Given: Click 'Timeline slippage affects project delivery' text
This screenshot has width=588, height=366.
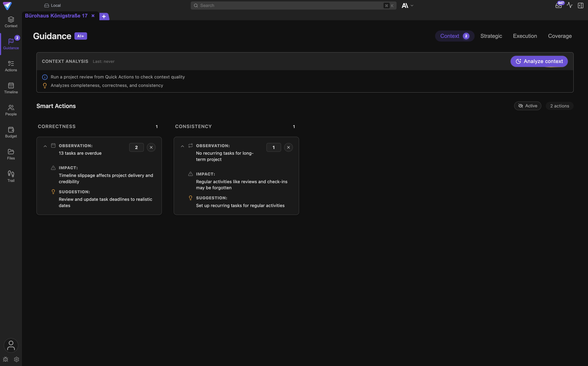Looking at the screenshot, I should (x=106, y=178).
